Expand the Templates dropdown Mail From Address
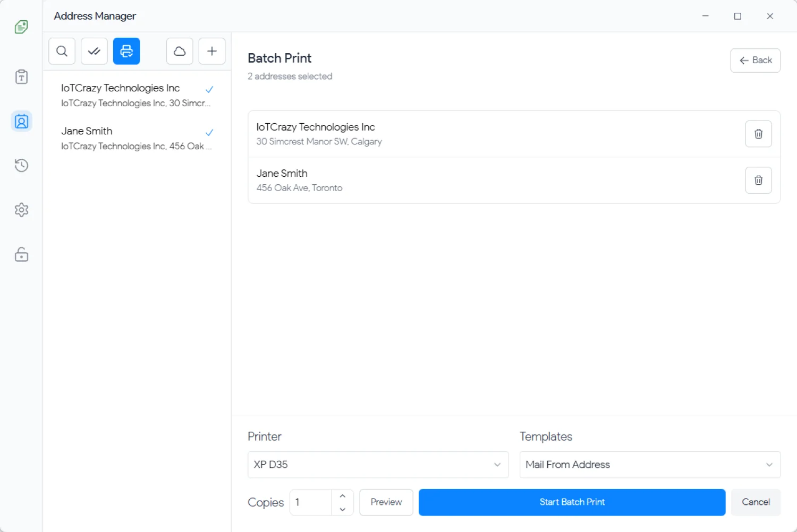797x532 pixels. 649,465
